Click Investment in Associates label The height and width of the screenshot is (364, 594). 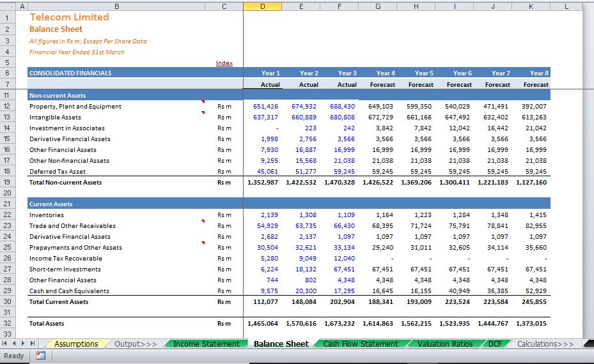tap(67, 128)
